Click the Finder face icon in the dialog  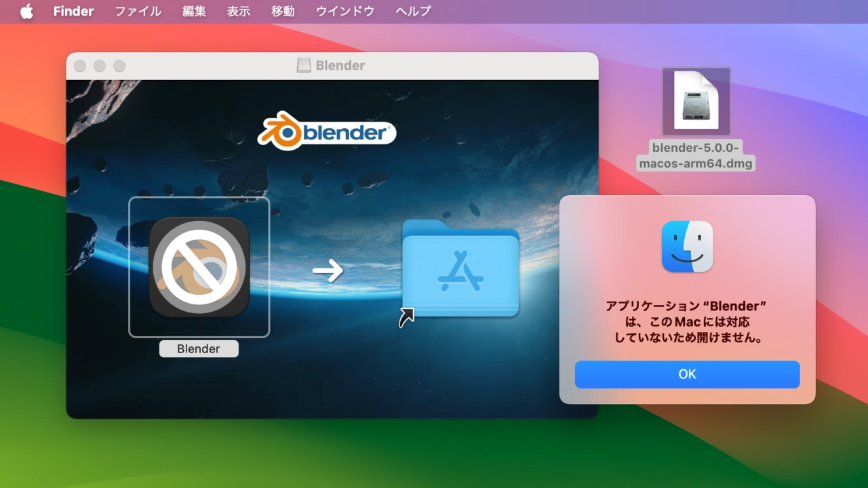coord(687,247)
